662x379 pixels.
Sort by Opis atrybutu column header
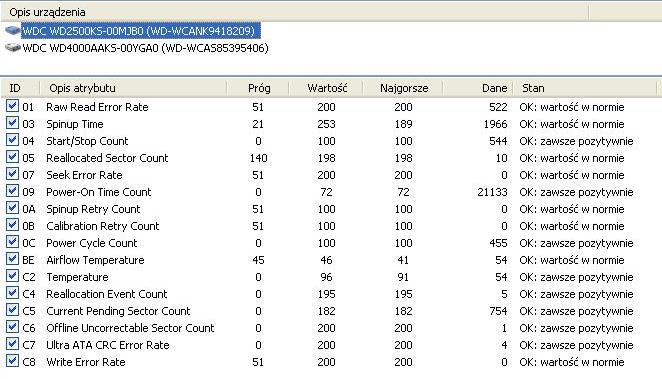point(133,88)
